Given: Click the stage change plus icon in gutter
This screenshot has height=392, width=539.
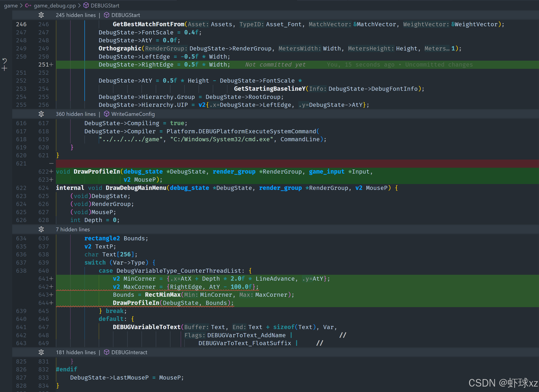Looking at the screenshot, I should [5, 69].
